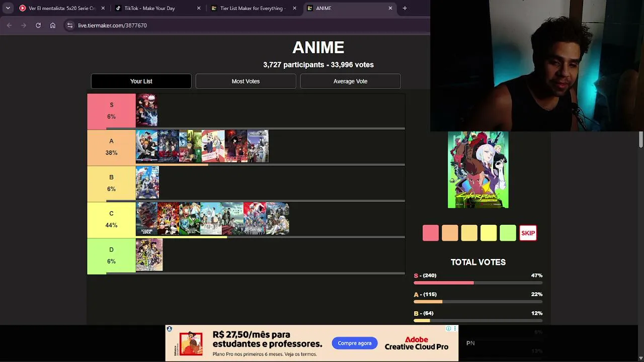Close the Tier List Maker tab
Image resolution: width=644 pixels, height=362 pixels.
tap(294, 8)
